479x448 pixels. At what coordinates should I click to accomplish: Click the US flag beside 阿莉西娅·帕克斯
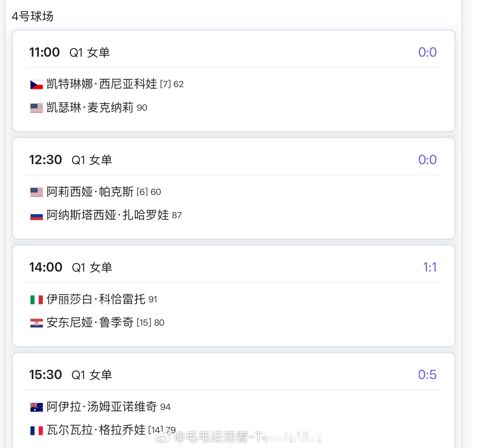pyautogui.click(x=36, y=192)
